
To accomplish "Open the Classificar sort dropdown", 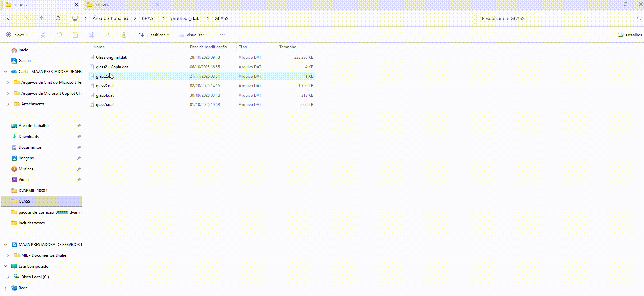I will [154, 35].
